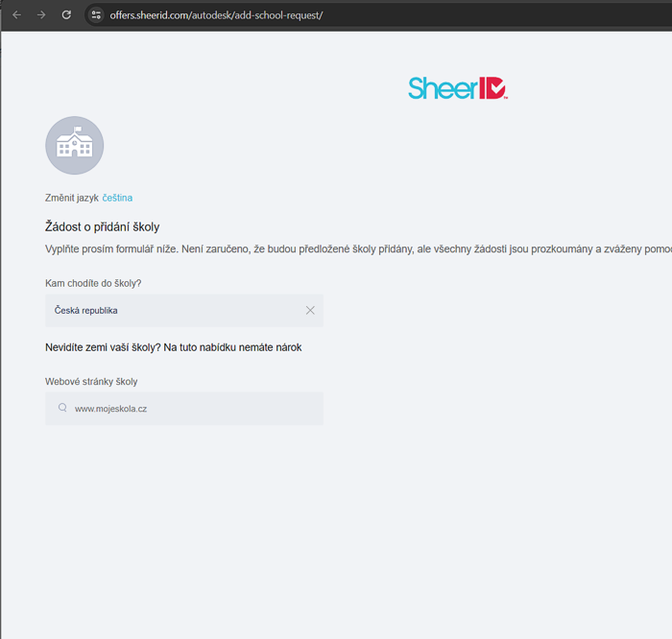Click the school building icon
672x639 pixels.
[x=75, y=145]
